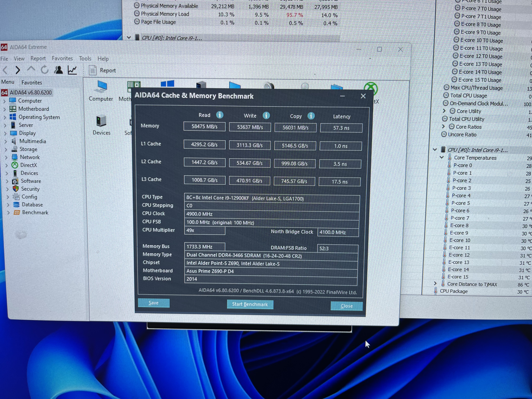This screenshot has height=399, width=532.
Task: Open the Tools menu
Action: 85,58
